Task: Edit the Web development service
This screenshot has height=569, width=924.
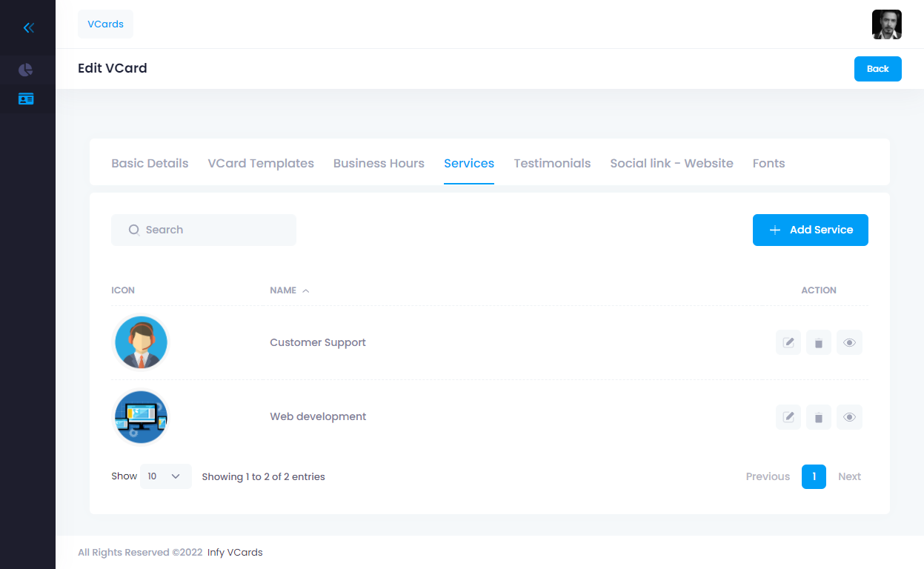Action: [x=788, y=417]
